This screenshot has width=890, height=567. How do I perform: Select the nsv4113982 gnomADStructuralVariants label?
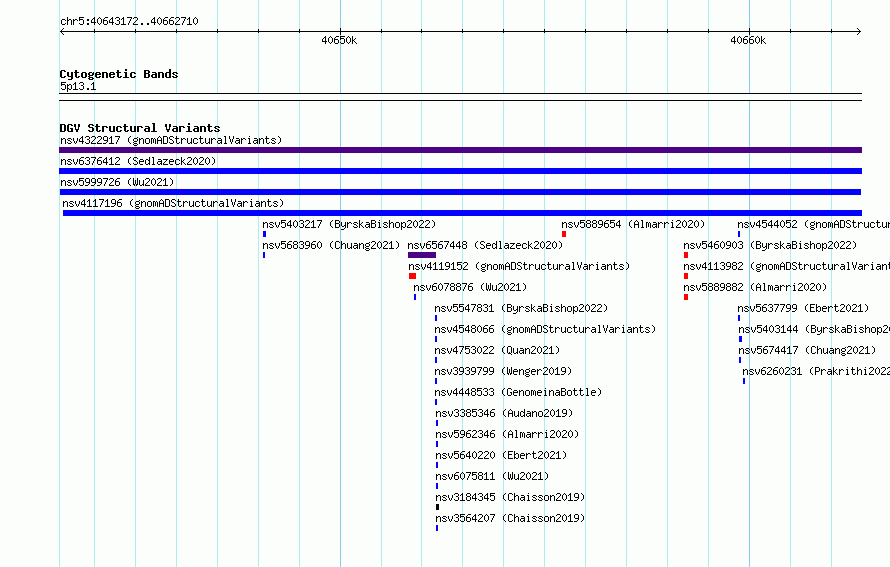(787, 266)
